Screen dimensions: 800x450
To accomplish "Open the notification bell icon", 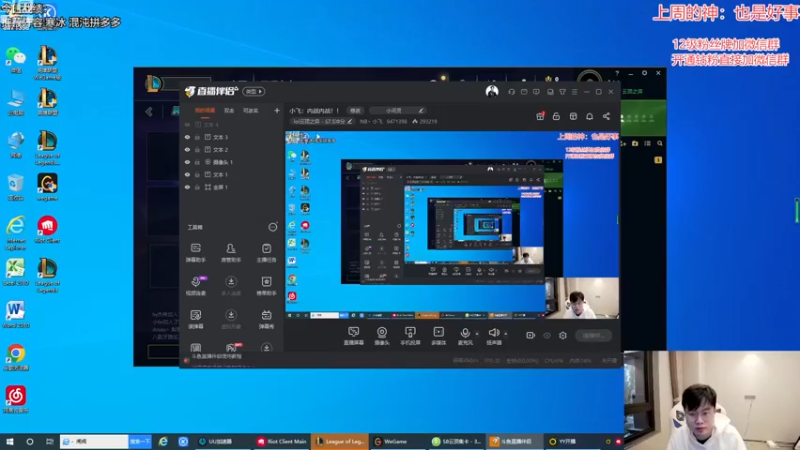I will click(x=589, y=116).
